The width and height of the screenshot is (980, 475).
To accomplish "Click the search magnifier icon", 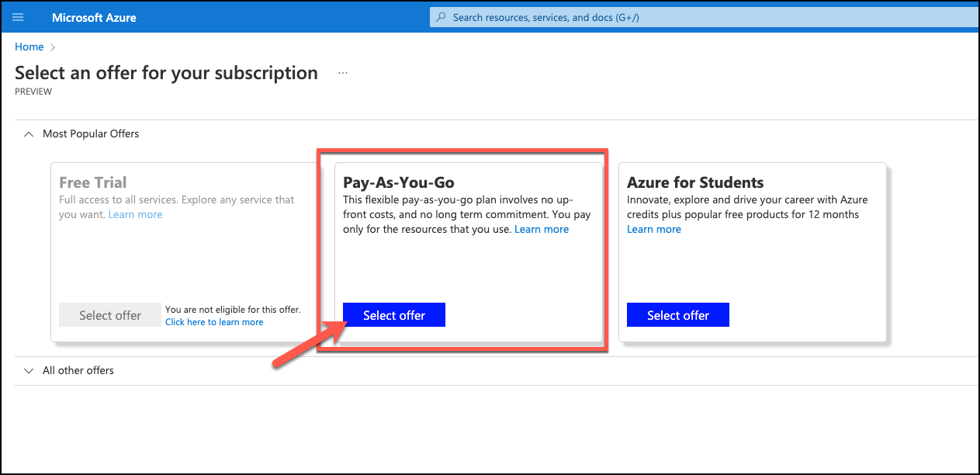I will tap(442, 17).
